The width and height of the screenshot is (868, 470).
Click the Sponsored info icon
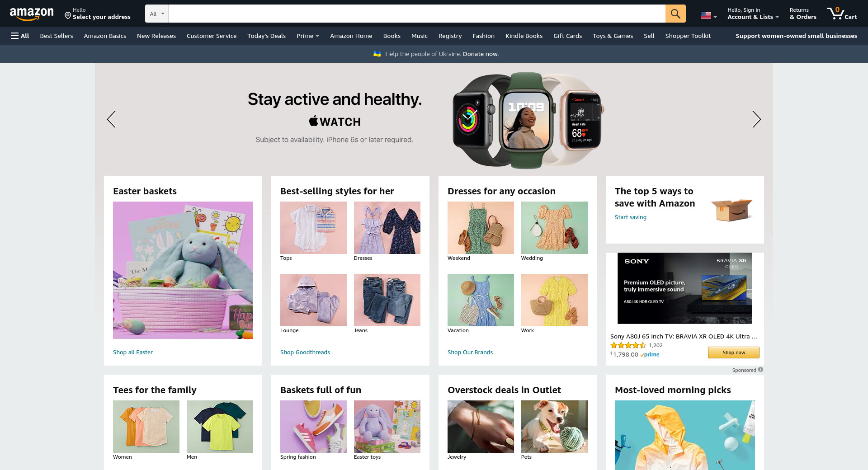760,370
